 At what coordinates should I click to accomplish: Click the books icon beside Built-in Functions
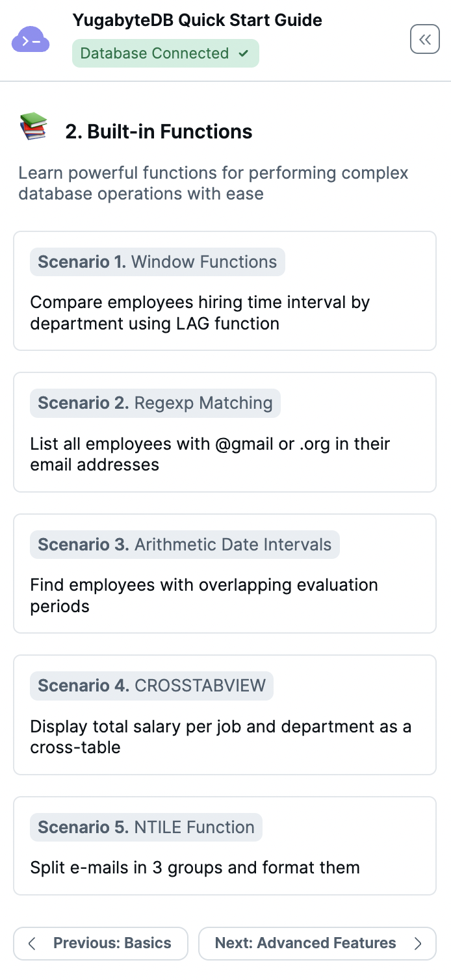click(33, 126)
